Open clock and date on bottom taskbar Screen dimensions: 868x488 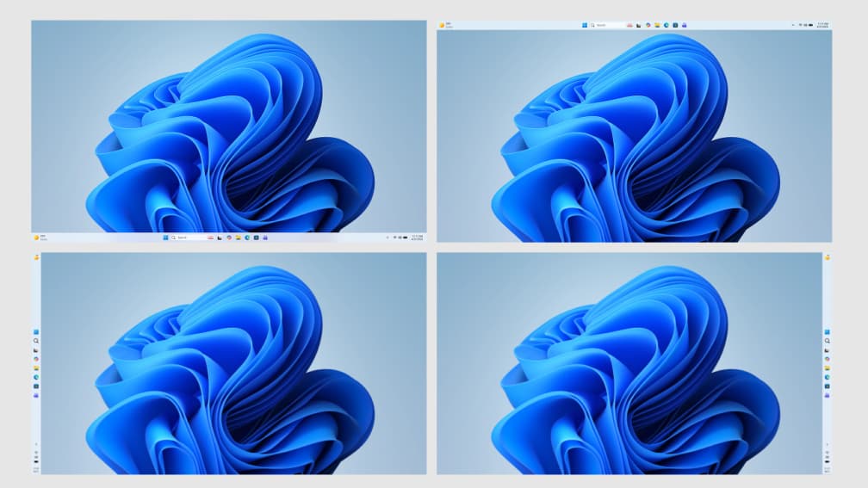coord(416,238)
